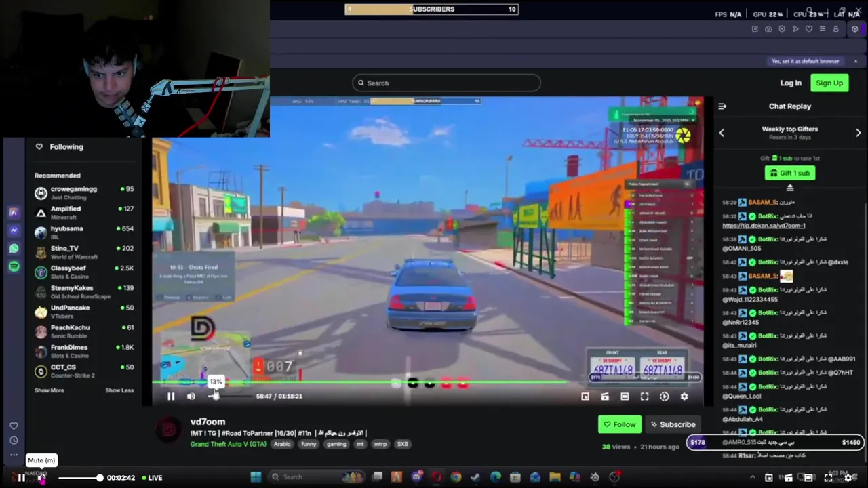Image resolution: width=868 pixels, height=488 pixels.
Task: Click the Gift 1 sub button
Action: click(x=789, y=173)
